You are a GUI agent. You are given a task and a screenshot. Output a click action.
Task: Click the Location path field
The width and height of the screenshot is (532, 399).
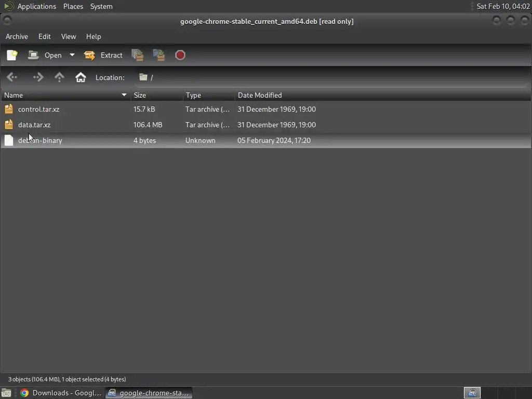(332, 77)
